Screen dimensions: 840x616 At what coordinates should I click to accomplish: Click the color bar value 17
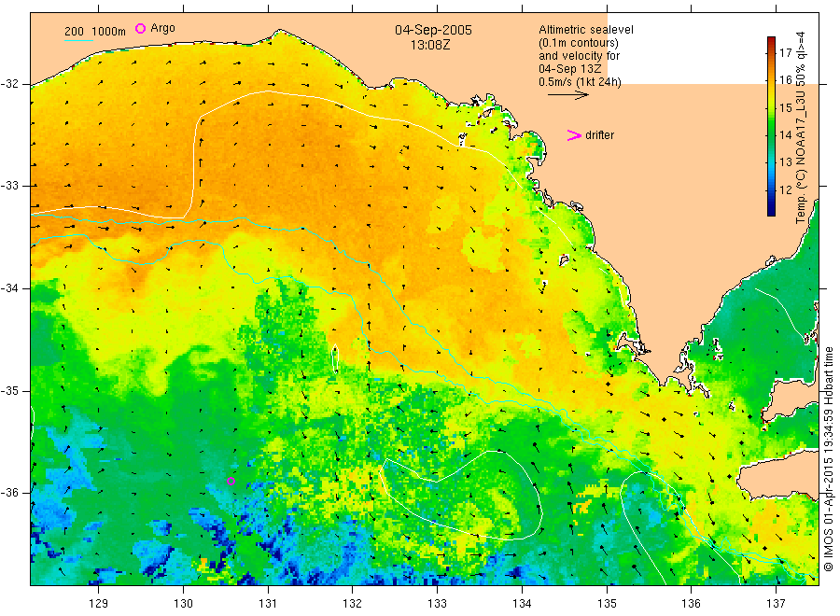tap(785, 52)
